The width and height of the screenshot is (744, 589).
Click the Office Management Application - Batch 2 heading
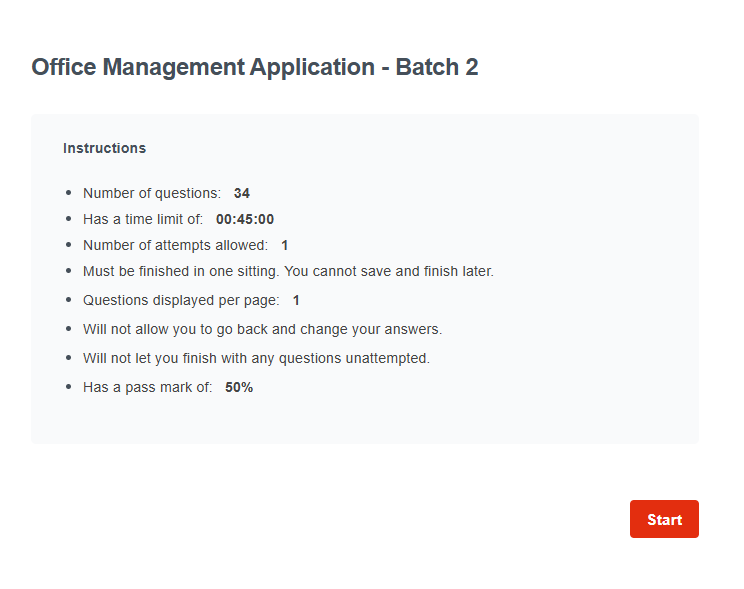coord(255,67)
